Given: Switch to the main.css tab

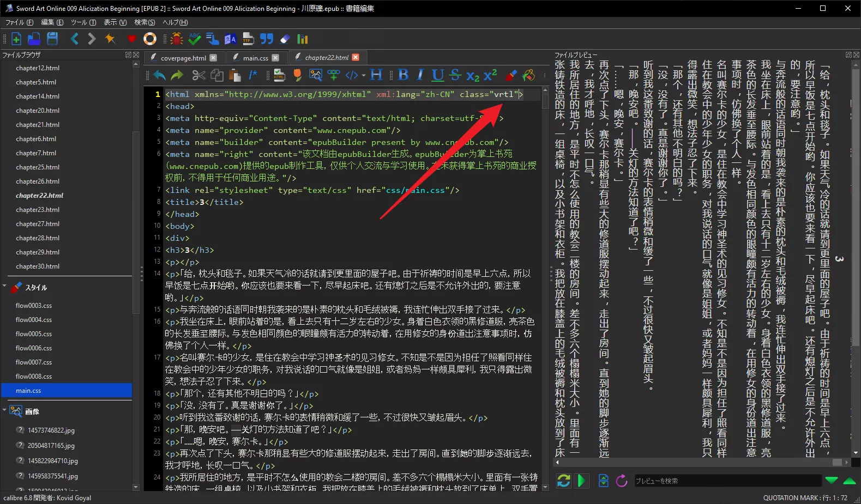Looking at the screenshot, I should [x=255, y=58].
